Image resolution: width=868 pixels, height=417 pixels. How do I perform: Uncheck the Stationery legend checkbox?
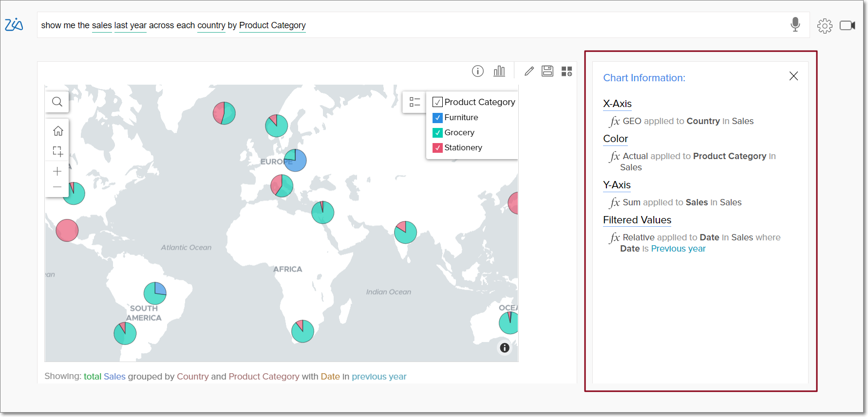(437, 148)
